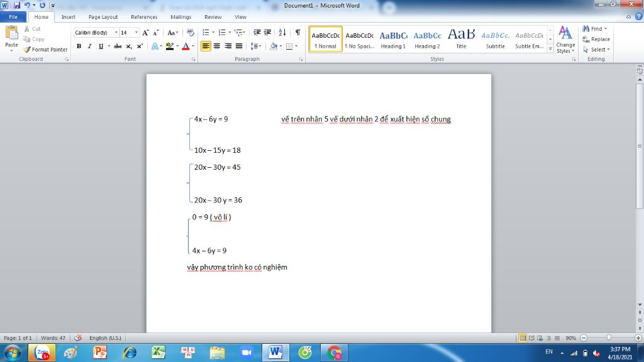Viewport: 644px width, 362px height.
Task: Grow font size with A-up icon
Action: [x=145, y=33]
